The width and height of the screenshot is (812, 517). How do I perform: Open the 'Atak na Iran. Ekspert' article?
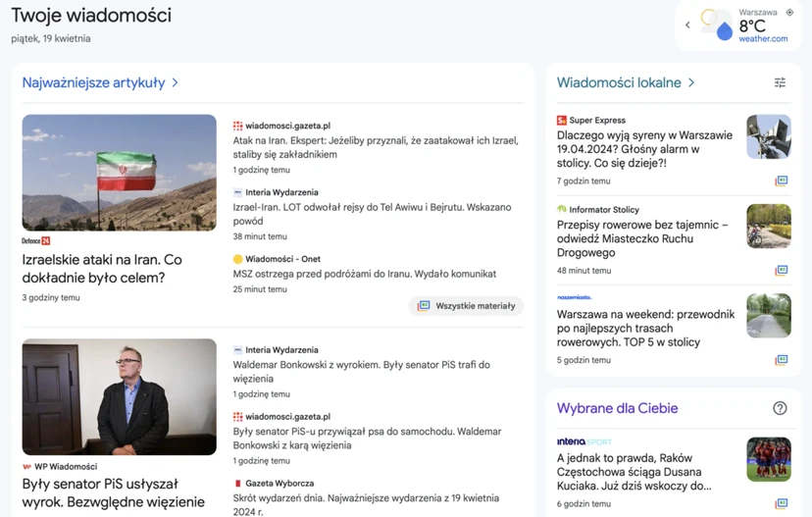coord(376,147)
